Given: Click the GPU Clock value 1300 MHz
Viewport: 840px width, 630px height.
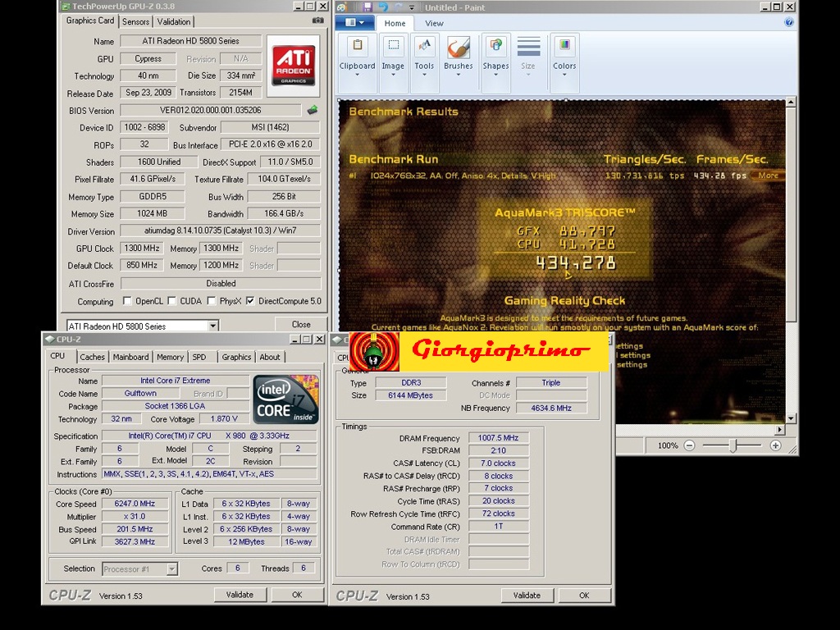Looking at the screenshot, I should point(141,248).
